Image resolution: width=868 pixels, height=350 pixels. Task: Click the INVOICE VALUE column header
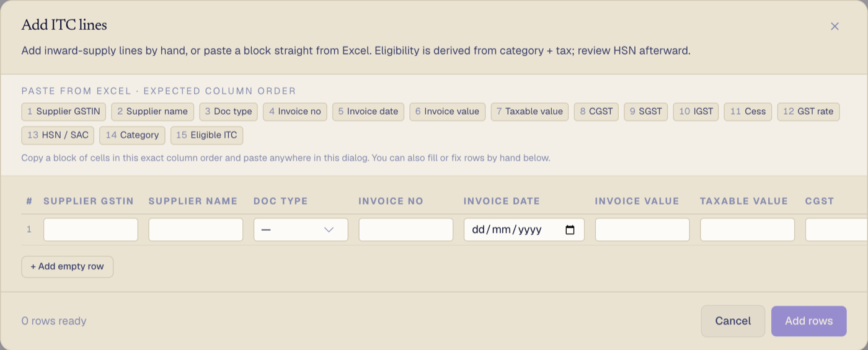click(x=637, y=201)
